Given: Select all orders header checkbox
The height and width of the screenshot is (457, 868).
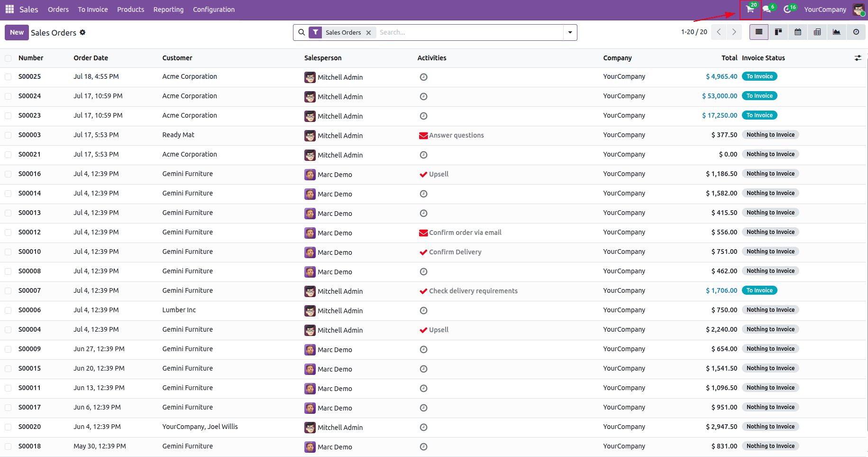Looking at the screenshot, I should click(x=8, y=58).
